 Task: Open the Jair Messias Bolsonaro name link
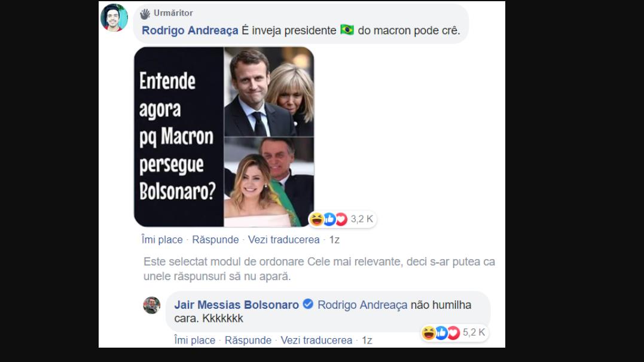point(237,305)
